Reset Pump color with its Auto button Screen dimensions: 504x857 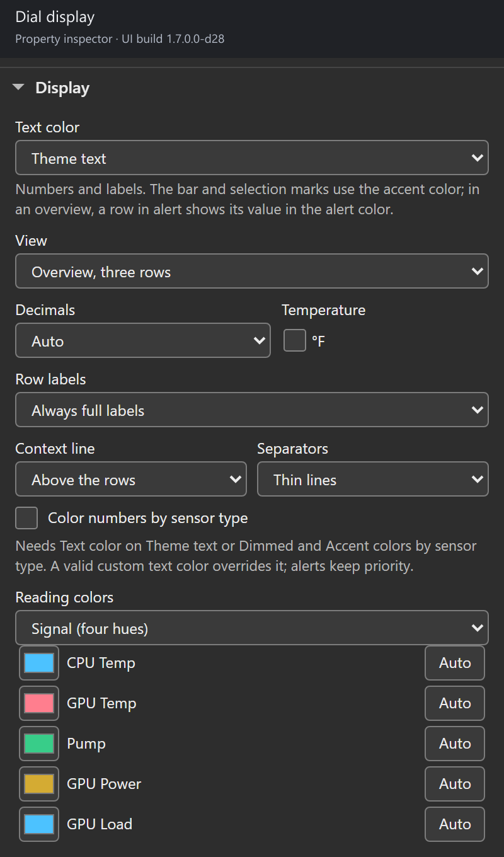[x=455, y=744]
